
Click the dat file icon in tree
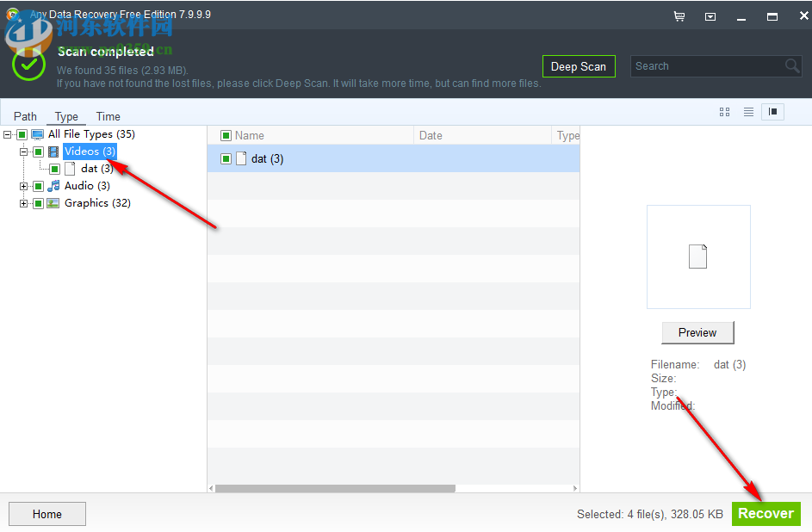pyautogui.click(x=70, y=169)
